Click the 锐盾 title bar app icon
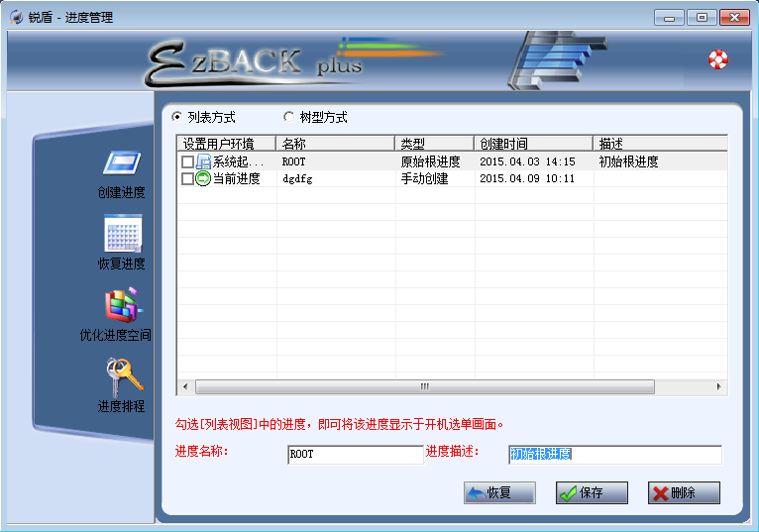759x532 pixels. [x=17, y=18]
